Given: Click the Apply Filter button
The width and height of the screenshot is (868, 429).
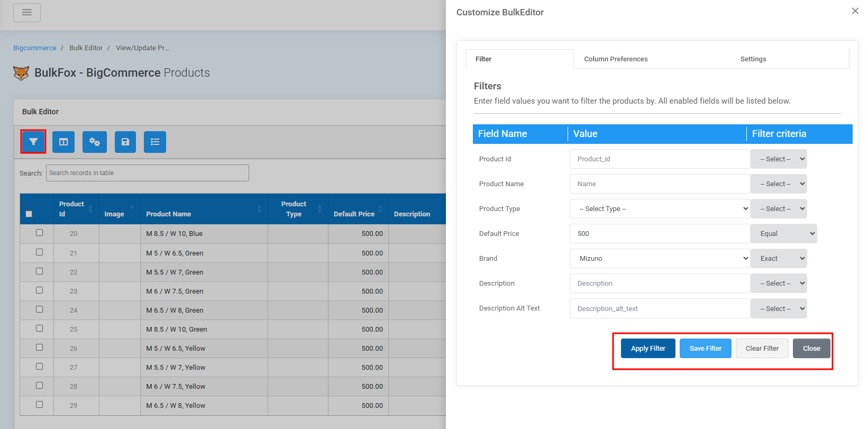Looking at the screenshot, I should (648, 349).
